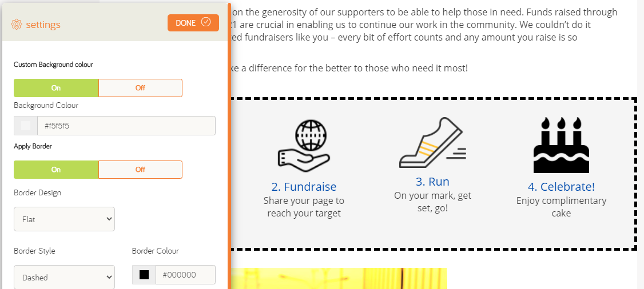Click the black border colour swatch
This screenshot has height=289, width=644.
[144, 275]
